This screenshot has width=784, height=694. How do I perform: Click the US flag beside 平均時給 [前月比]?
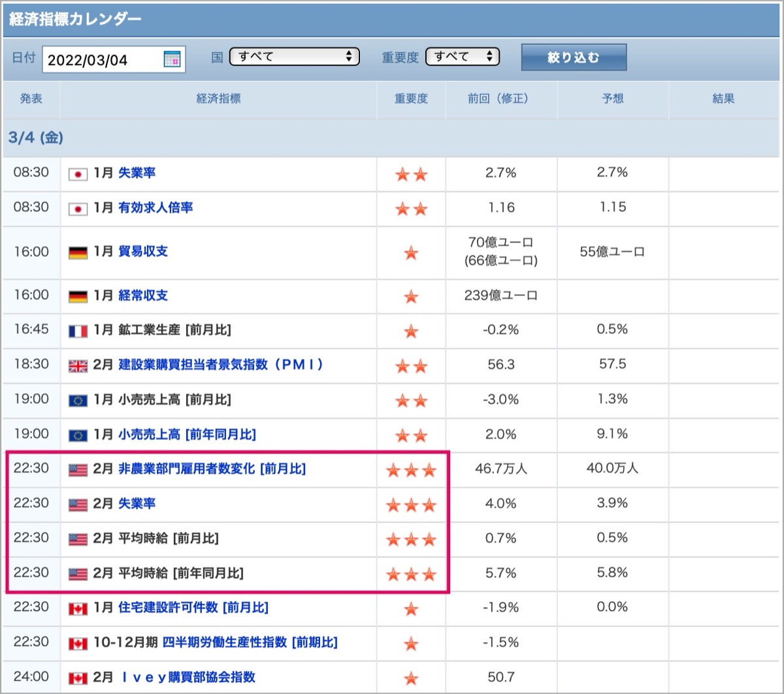coord(78,539)
